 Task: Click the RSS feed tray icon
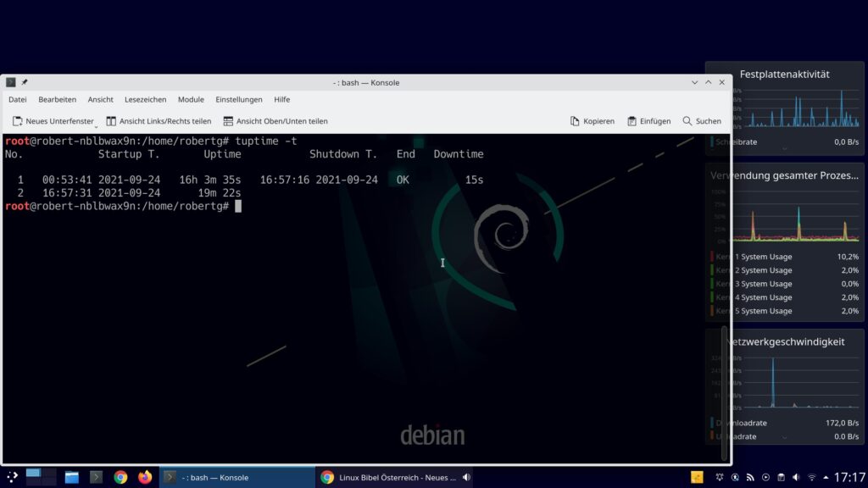tap(750, 477)
